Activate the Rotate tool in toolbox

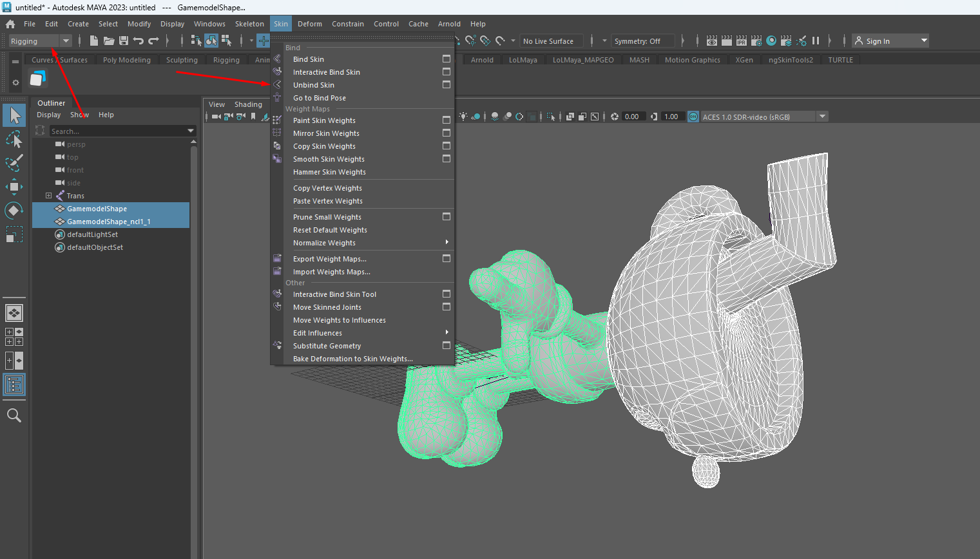14,211
